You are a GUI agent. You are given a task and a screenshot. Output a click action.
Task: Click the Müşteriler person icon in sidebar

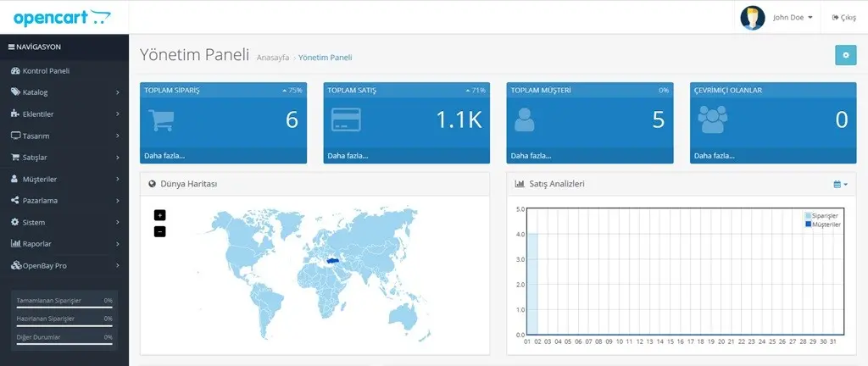pos(15,179)
